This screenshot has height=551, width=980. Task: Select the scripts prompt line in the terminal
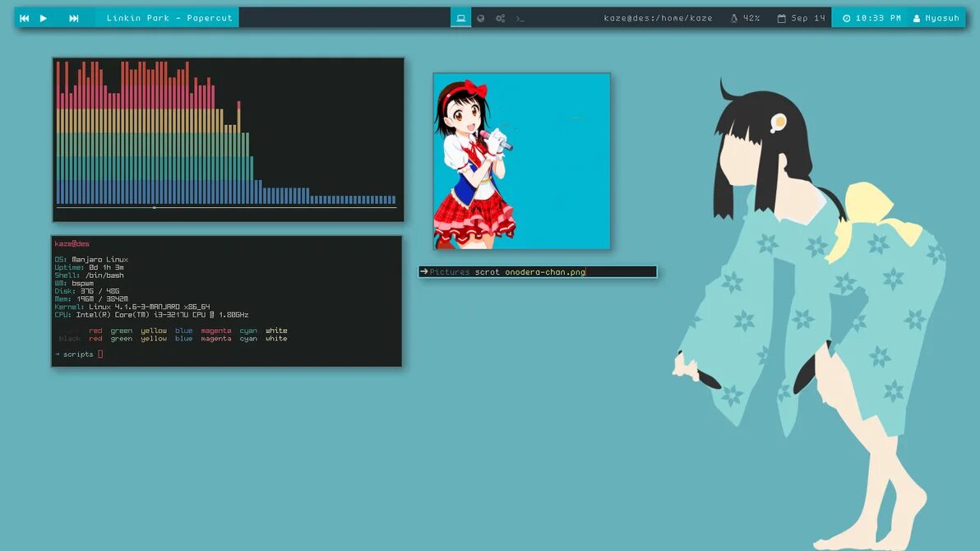point(78,354)
